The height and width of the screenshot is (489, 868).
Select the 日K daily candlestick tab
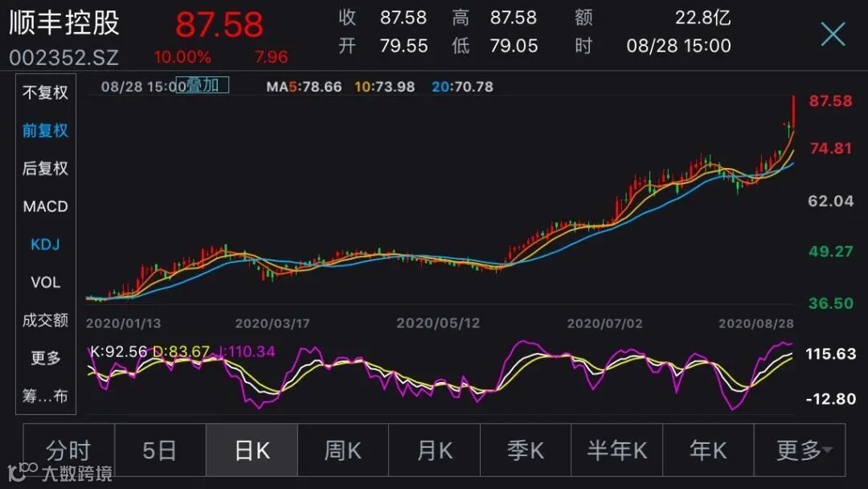pos(252,450)
